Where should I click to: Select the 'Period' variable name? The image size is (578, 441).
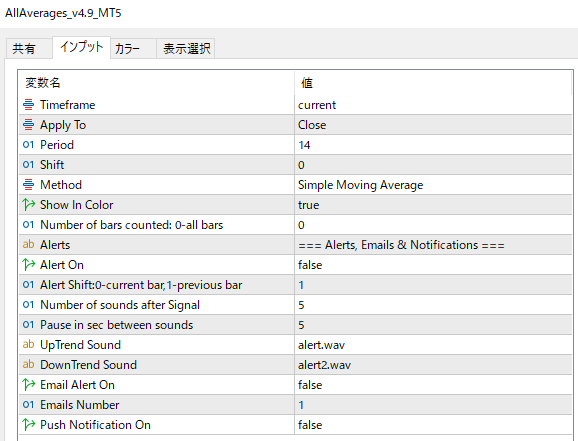click(x=57, y=145)
